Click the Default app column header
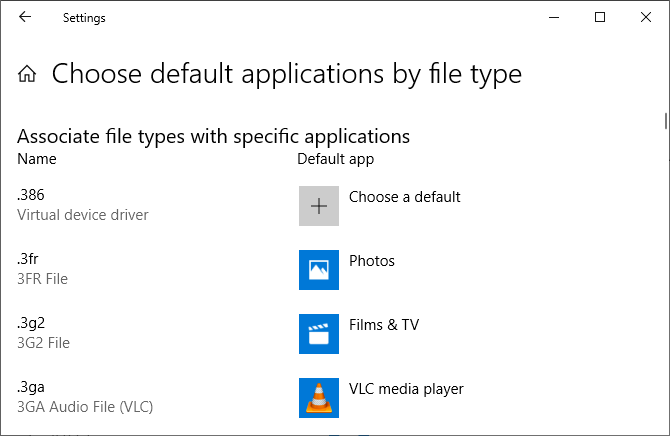The width and height of the screenshot is (670, 436). [335, 159]
